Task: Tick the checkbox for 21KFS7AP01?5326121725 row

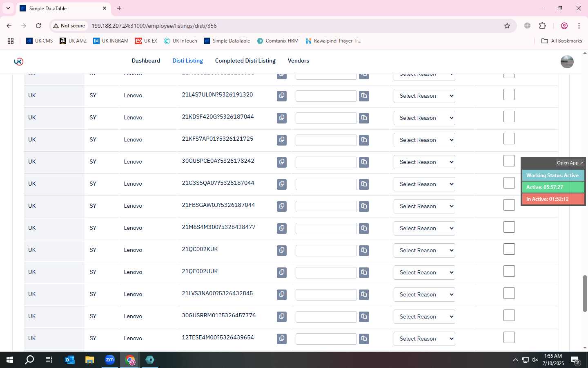Action: point(509,139)
